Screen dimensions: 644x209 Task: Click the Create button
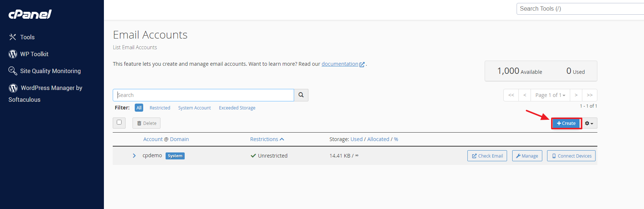coord(566,123)
